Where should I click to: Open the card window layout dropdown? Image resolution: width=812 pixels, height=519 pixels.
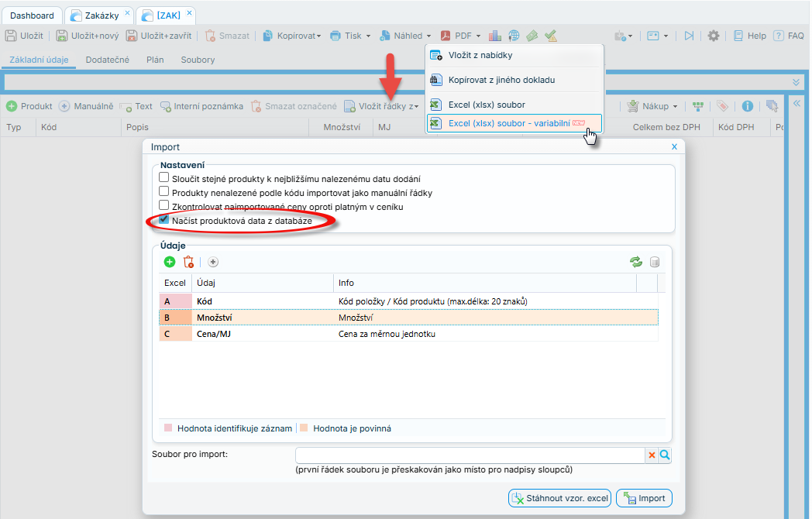click(x=657, y=36)
